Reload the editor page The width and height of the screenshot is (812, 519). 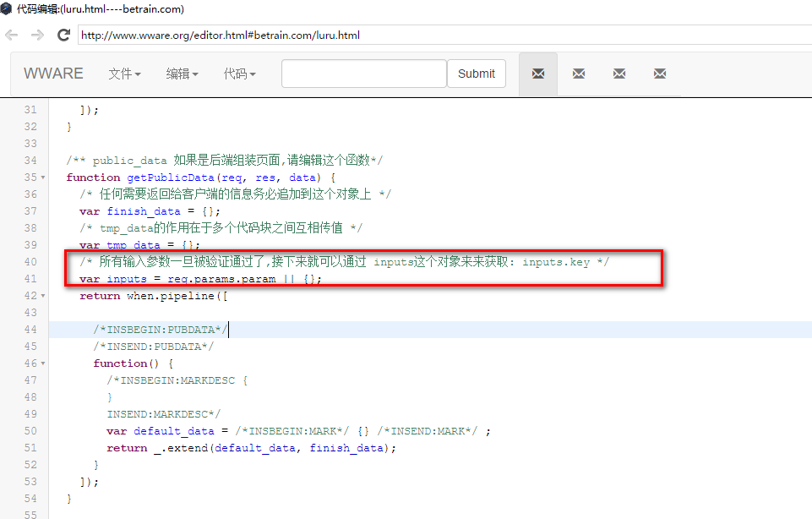coord(63,35)
